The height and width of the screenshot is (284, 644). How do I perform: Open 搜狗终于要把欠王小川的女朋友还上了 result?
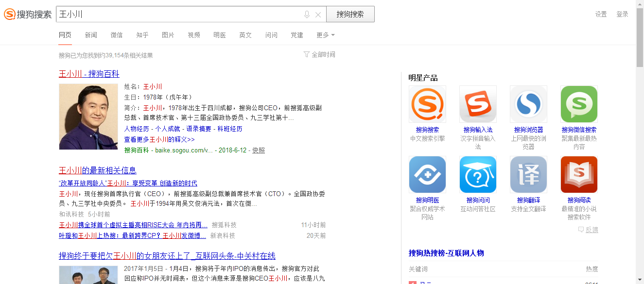point(167,256)
